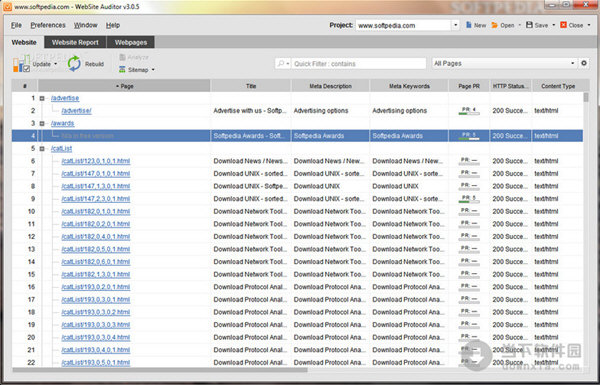Open the /catList/182,0,4,0,1.html link
This screenshot has width=600, height=385.
[x=96, y=237]
